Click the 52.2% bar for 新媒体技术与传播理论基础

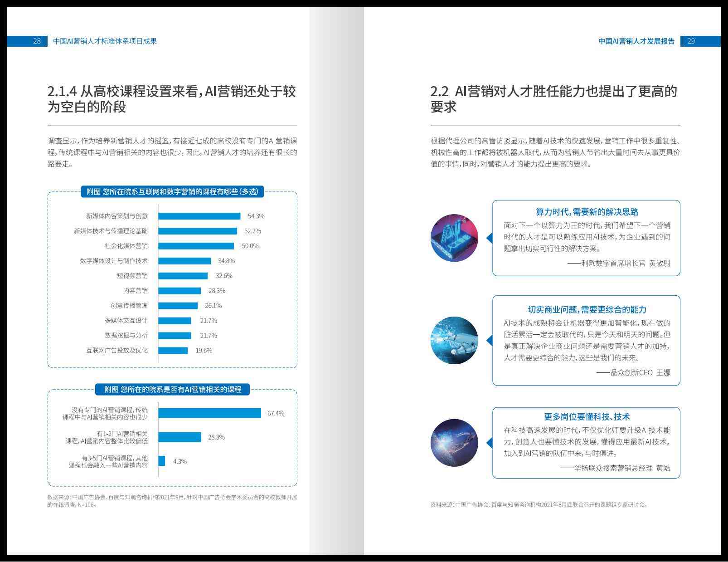[x=198, y=231]
